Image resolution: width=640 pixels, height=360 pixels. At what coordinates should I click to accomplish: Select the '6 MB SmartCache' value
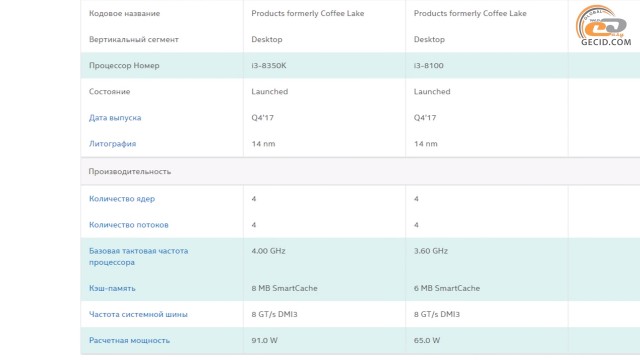point(447,288)
